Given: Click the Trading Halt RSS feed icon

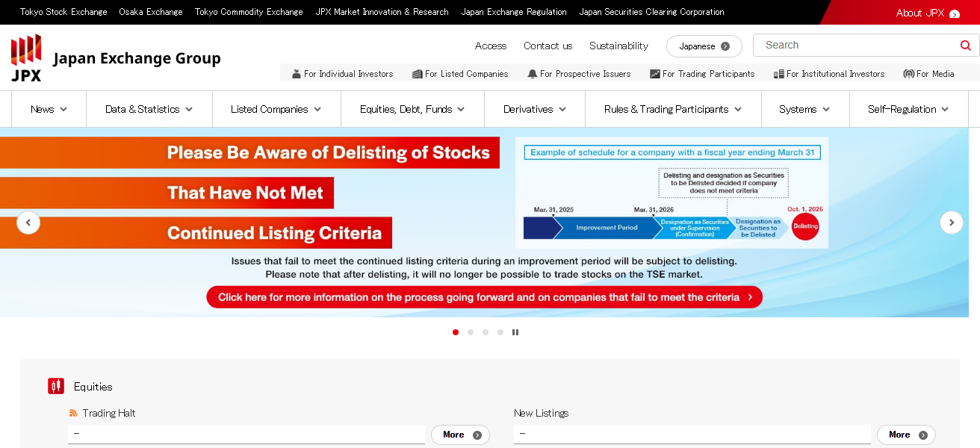Looking at the screenshot, I should [73, 413].
